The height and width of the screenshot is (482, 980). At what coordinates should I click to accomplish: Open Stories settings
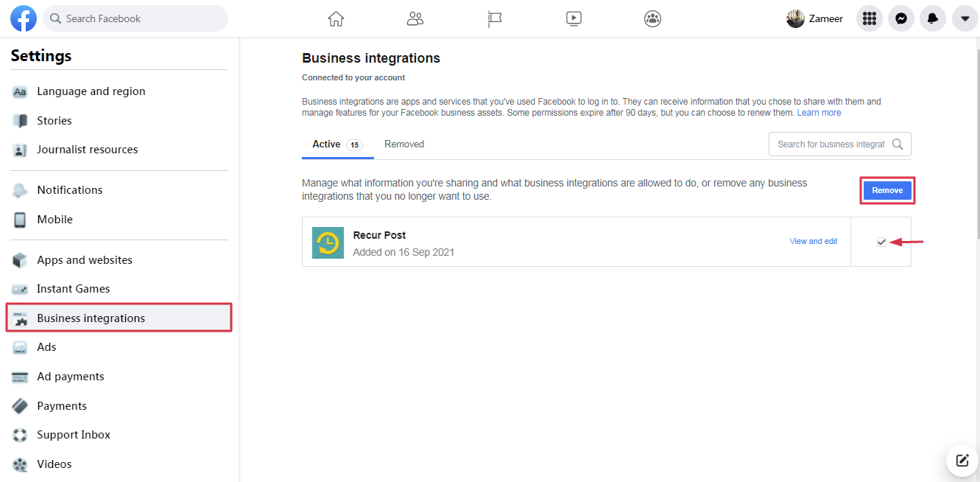[x=119, y=121]
